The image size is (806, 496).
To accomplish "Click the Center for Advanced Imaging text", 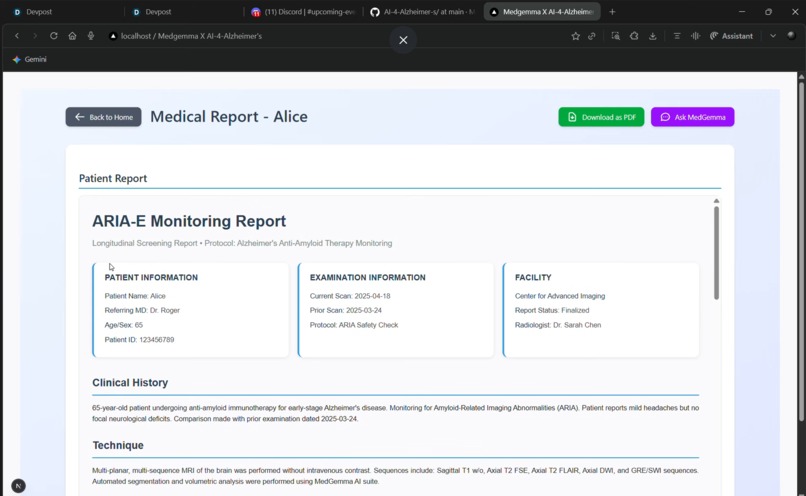I will pos(560,296).
